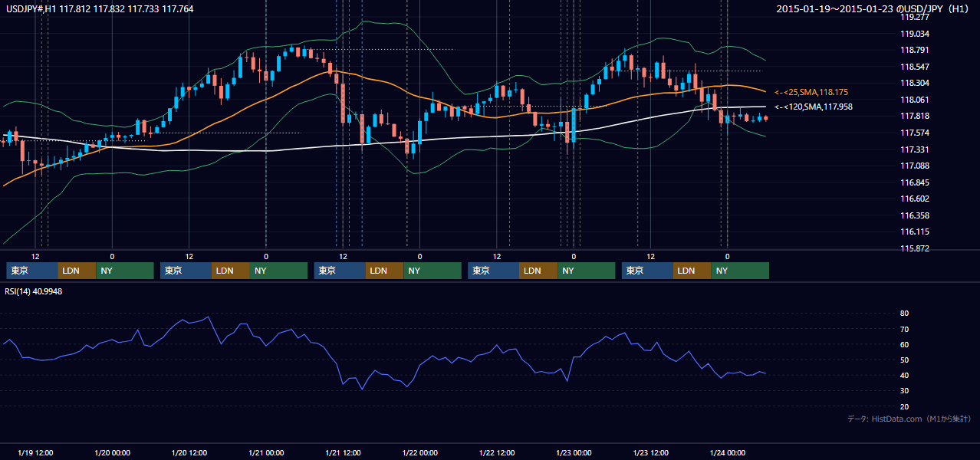Click the 東京 session block above 1/19 12:00
Image resolution: width=980 pixels, height=460 pixels.
coord(32,271)
